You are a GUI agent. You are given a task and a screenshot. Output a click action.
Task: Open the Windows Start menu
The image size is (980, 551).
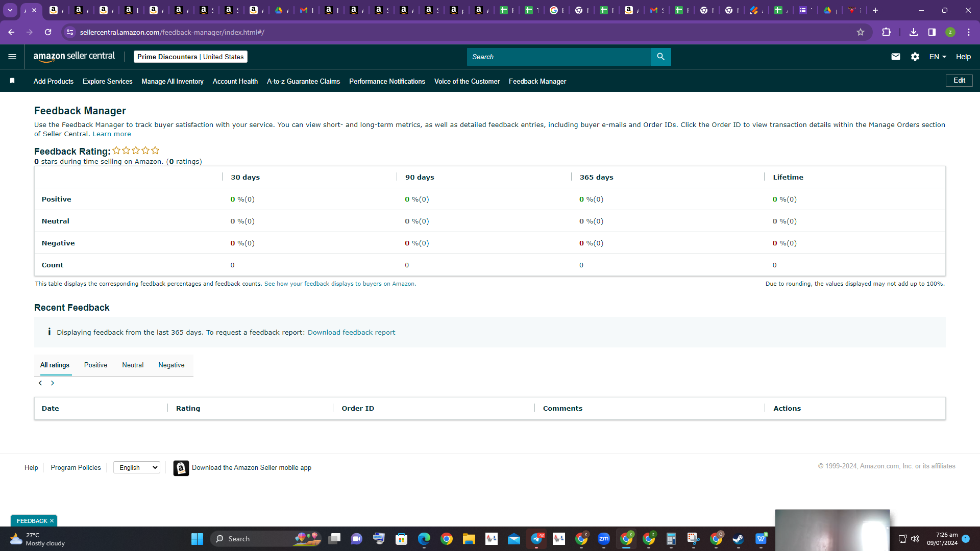point(197,539)
